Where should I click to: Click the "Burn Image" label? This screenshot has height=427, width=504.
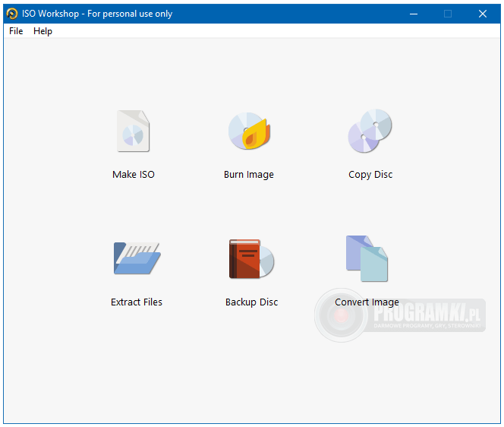pyautogui.click(x=249, y=175)
